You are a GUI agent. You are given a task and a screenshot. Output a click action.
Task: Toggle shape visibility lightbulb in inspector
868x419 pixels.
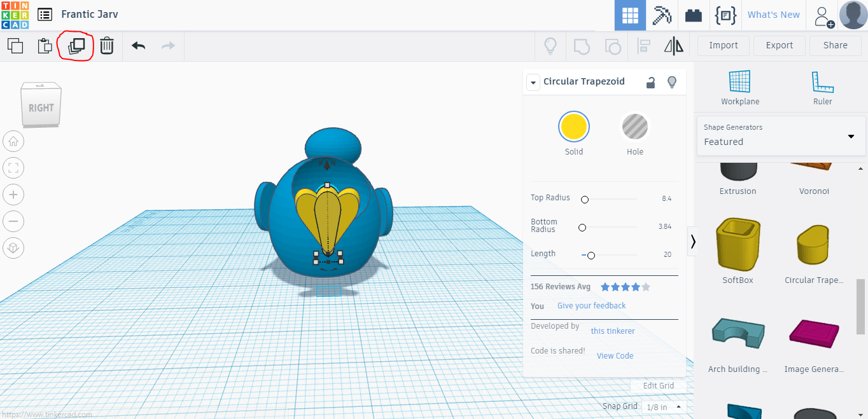point(671,82)
